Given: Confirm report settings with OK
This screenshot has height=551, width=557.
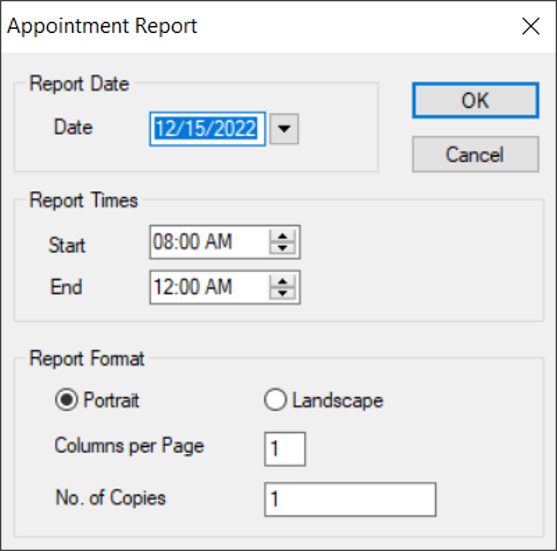Looking at the screenshot, I should point(475,100).
